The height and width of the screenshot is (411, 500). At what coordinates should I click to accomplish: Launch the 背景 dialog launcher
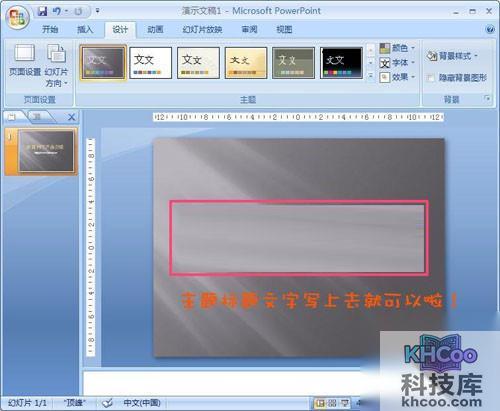[x=487, y=98]
